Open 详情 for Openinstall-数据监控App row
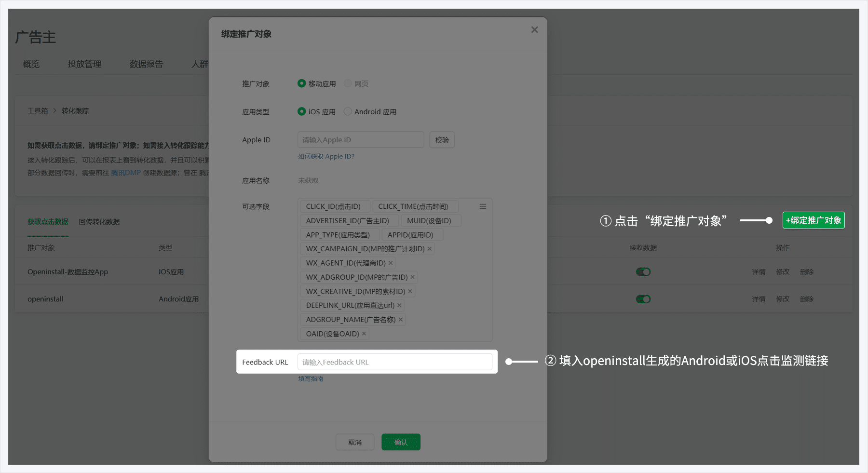Viewport: 868px width, 473px height. pos(759,272)
